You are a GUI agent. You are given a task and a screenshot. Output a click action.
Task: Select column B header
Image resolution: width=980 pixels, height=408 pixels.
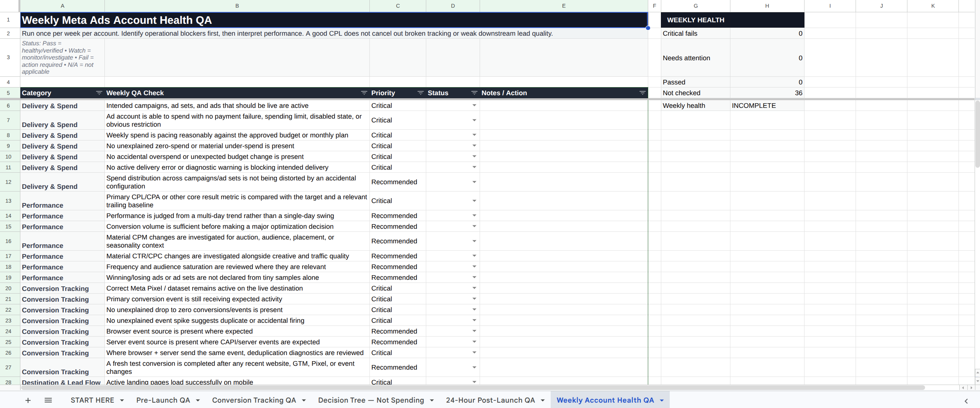237,6
